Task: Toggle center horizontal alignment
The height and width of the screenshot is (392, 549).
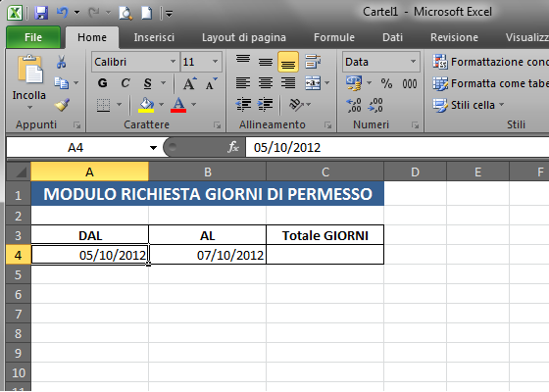Action: tap(266, 83)
